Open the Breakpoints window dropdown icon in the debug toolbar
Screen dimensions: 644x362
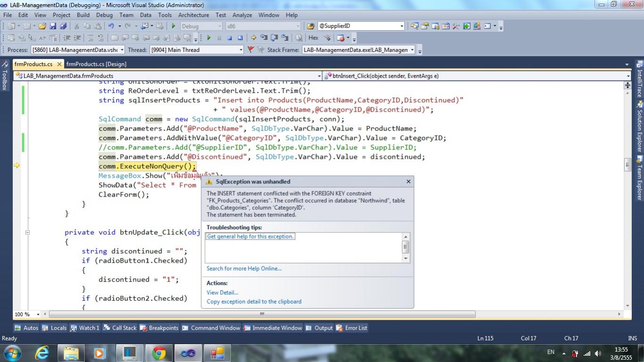point(343,38)
